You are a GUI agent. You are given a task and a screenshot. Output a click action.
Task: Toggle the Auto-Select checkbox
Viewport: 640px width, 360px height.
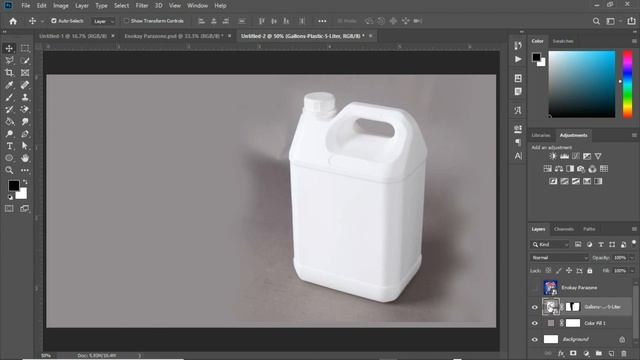tap(53, 20)
